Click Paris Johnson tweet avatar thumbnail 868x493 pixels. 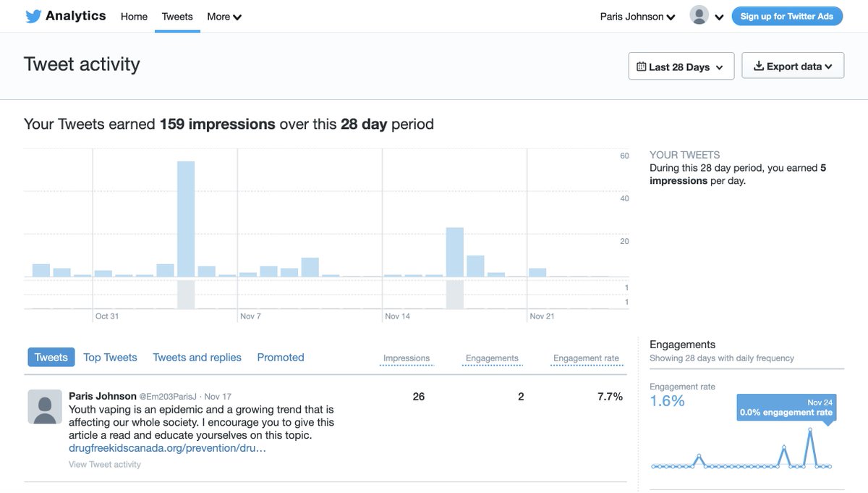pos(45,407)
